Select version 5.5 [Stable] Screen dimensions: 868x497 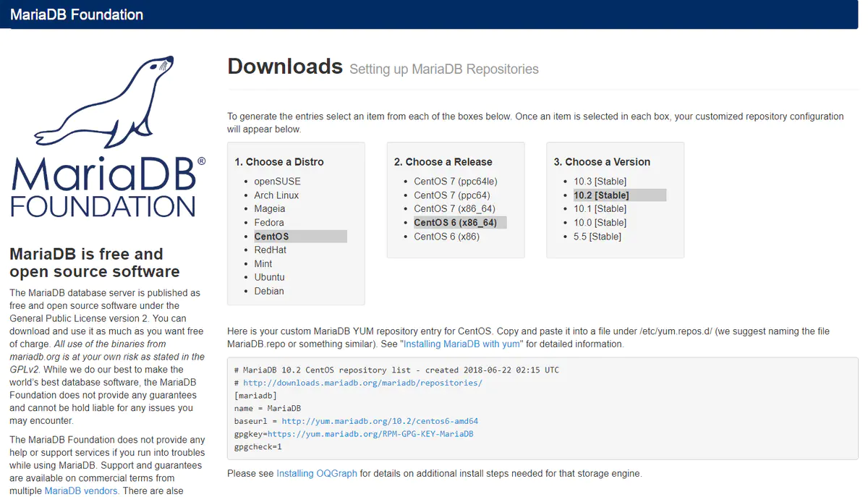[597, 237]
